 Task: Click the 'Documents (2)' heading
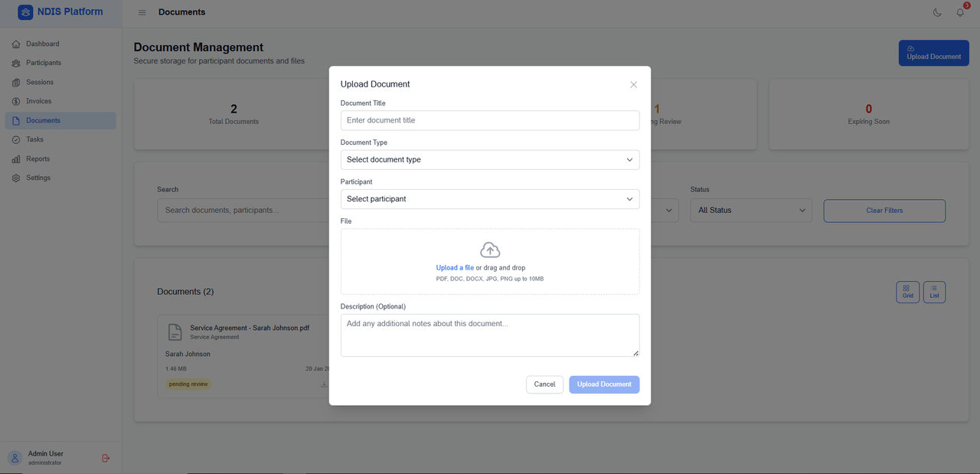coord(185,292)
